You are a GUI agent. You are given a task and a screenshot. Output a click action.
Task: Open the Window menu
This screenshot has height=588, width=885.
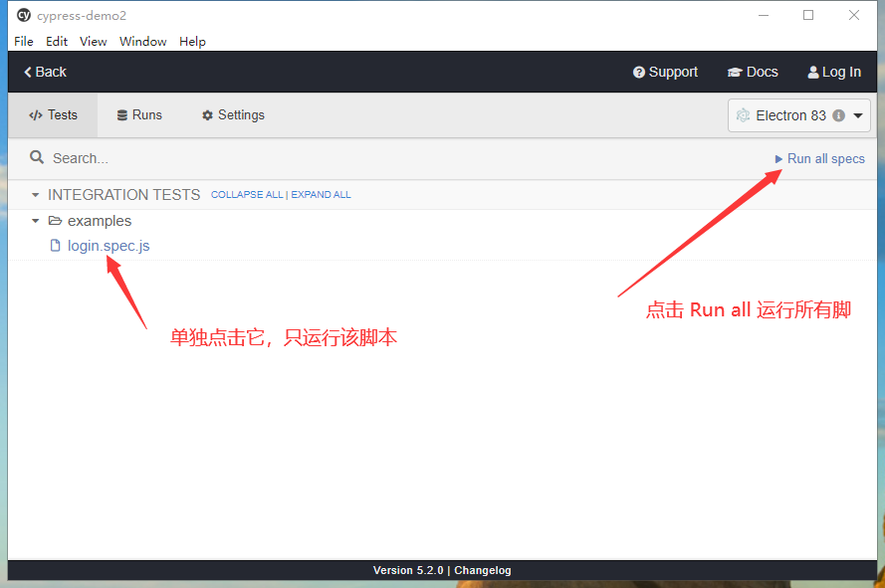point(142,41)
